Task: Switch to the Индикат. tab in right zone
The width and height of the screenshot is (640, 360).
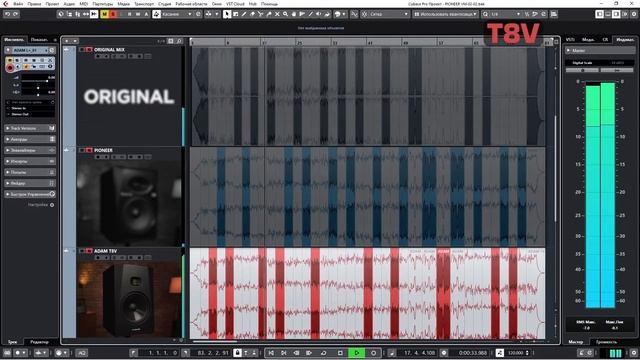Action: coord(625,40)
